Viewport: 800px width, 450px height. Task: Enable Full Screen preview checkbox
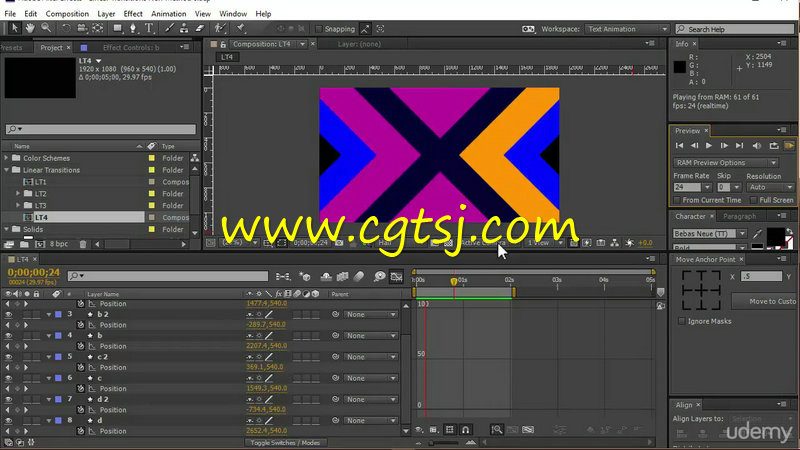[754, 200]
